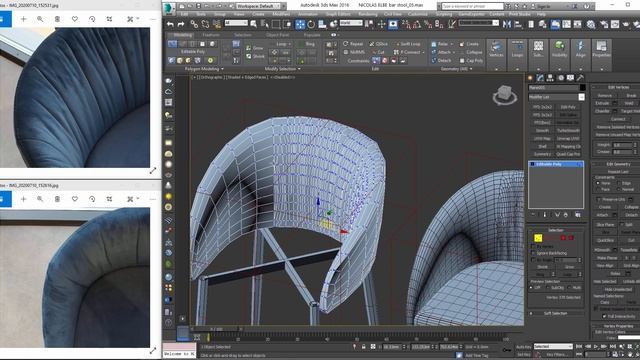The image size is (640, 360).
Task: Open the World reference coordinate dropdown
Action: click(x=351, y=23)
